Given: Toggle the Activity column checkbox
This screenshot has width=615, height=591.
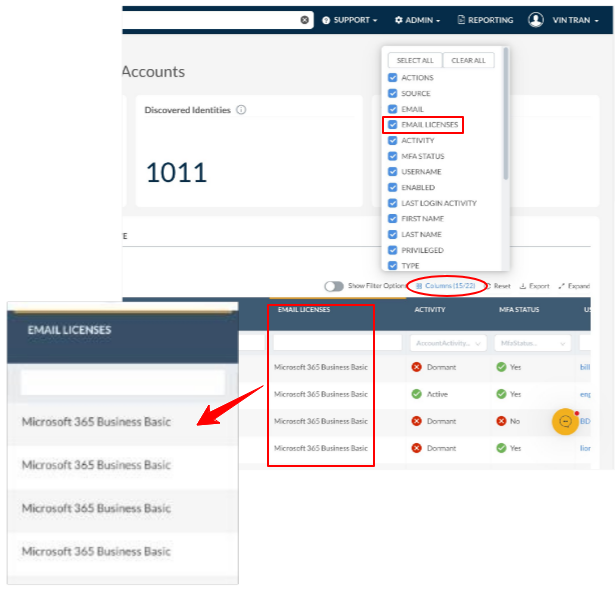Looking at the screenshot, I should coord(393,140).
